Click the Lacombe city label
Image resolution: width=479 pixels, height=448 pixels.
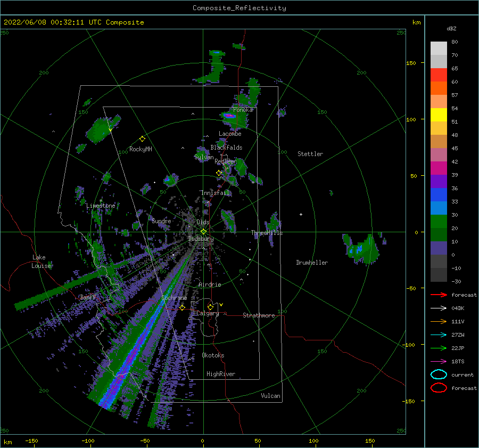point(230,134)
